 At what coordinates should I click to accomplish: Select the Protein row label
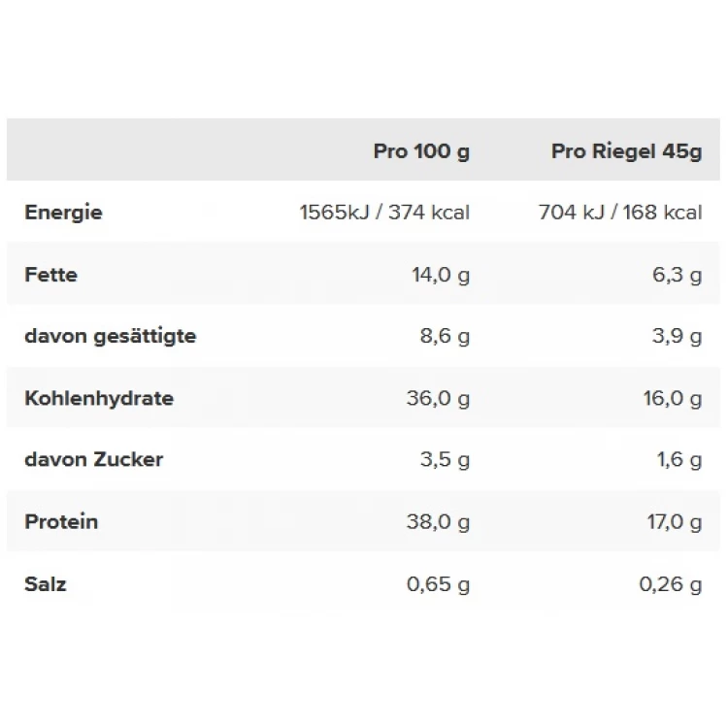click(x=61, y=522)
